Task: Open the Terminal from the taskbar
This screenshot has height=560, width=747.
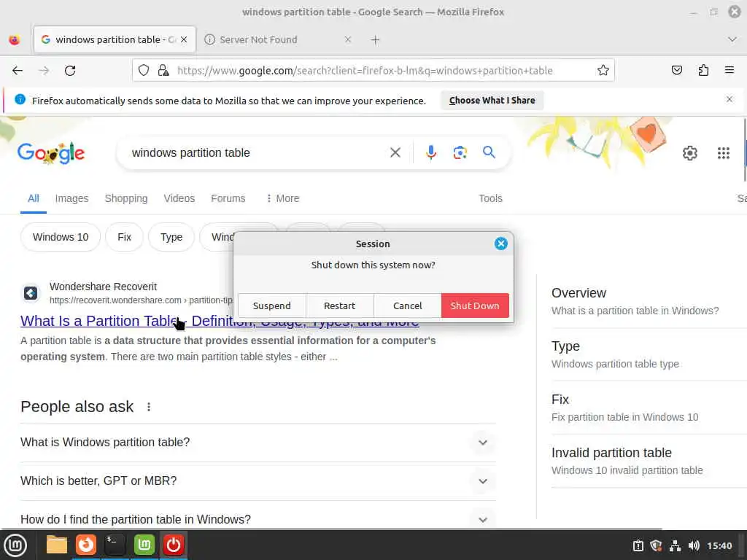Action: pos(115,545)
